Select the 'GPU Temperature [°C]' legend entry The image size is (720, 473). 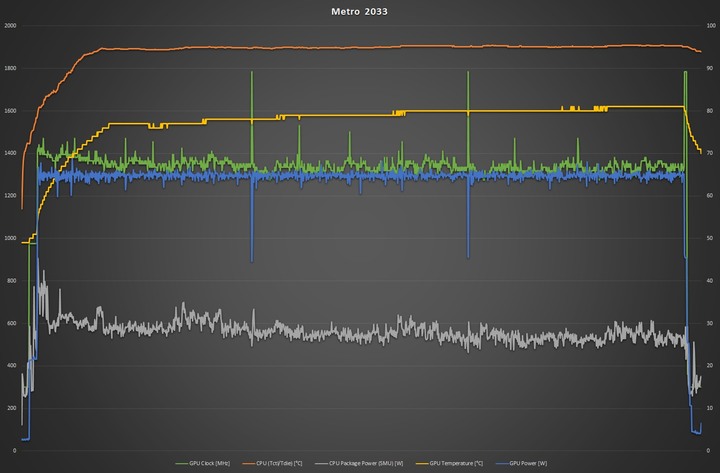pos(450,463)
